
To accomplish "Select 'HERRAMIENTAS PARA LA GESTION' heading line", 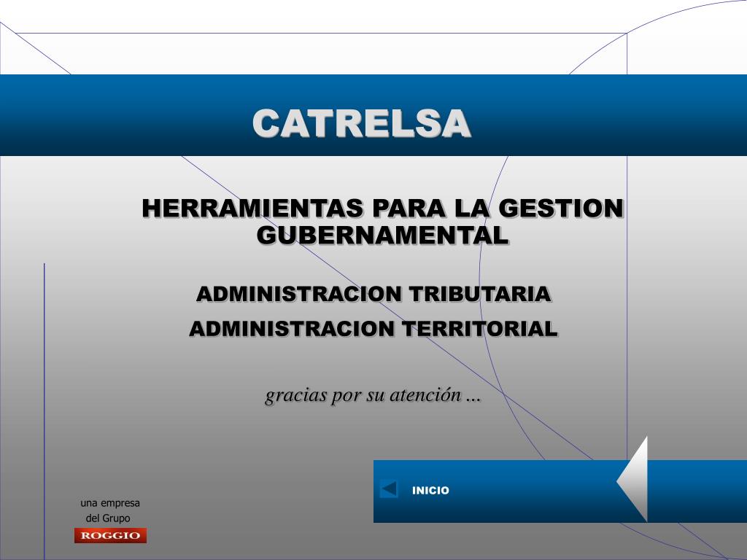I will [x=383, y=209].
